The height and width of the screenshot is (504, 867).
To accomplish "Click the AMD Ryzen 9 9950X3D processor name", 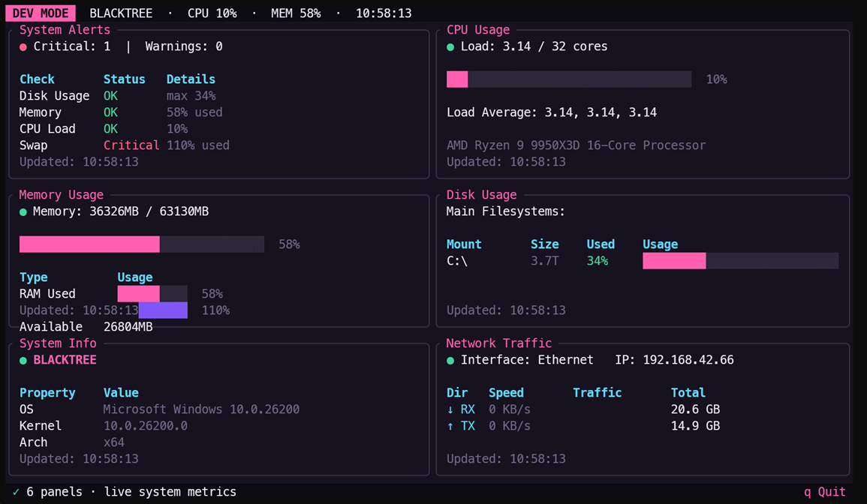I will (576, 146).
